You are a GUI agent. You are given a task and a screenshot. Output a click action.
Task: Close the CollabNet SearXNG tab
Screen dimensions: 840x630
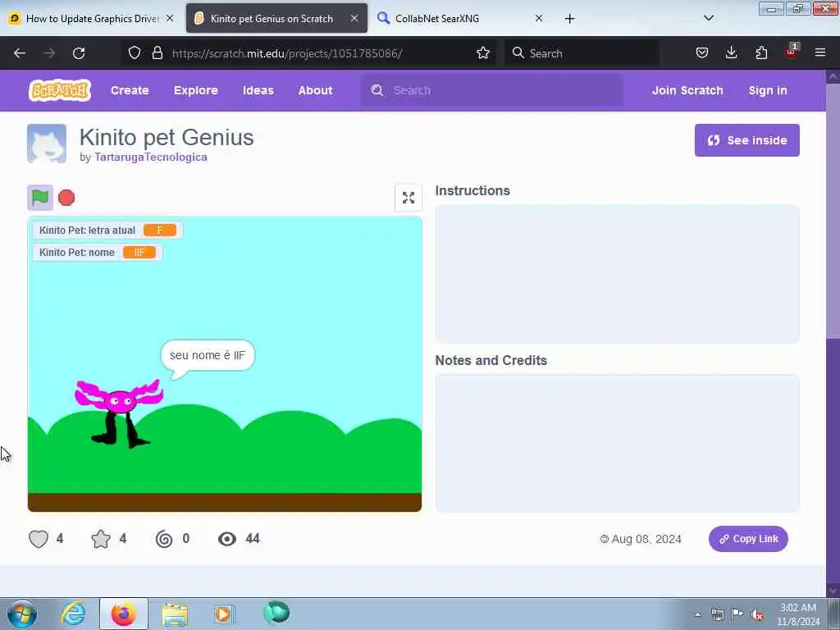point(539,18)
